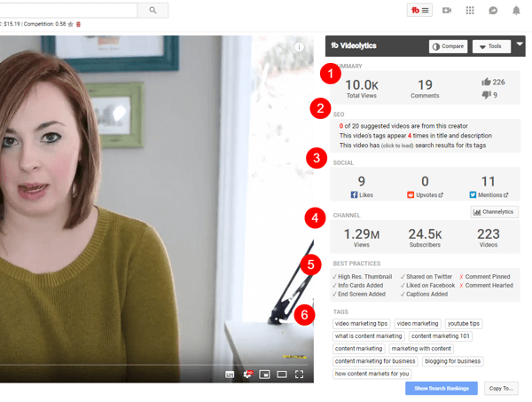Open the Tools dropdown in Videolytics
The image size is (532, 402).
(490, 46)
